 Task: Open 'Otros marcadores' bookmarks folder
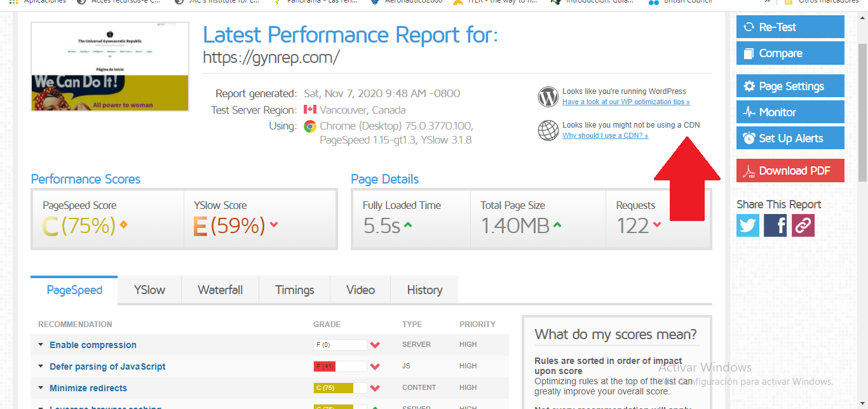tap(822, 2)
